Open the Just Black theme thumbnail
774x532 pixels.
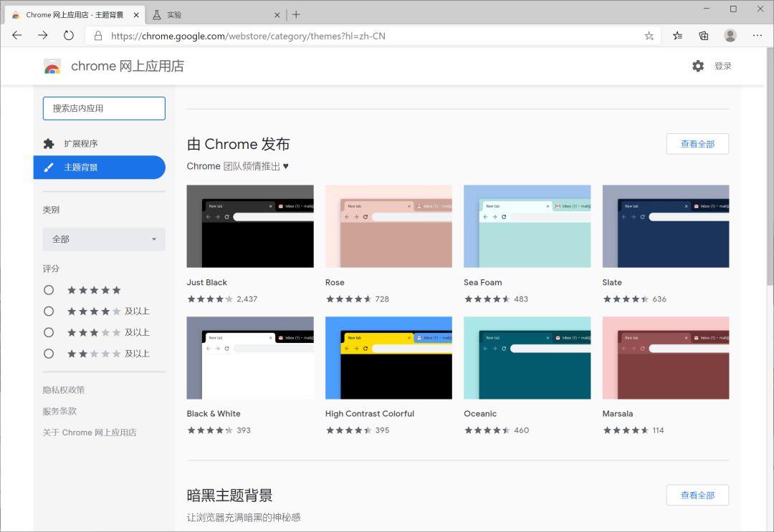[250, 226]
